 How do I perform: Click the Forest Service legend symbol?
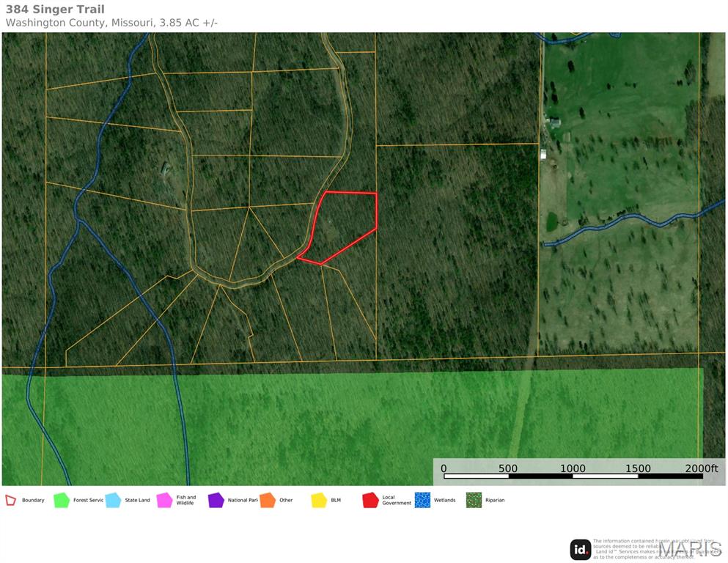[62, 500]
